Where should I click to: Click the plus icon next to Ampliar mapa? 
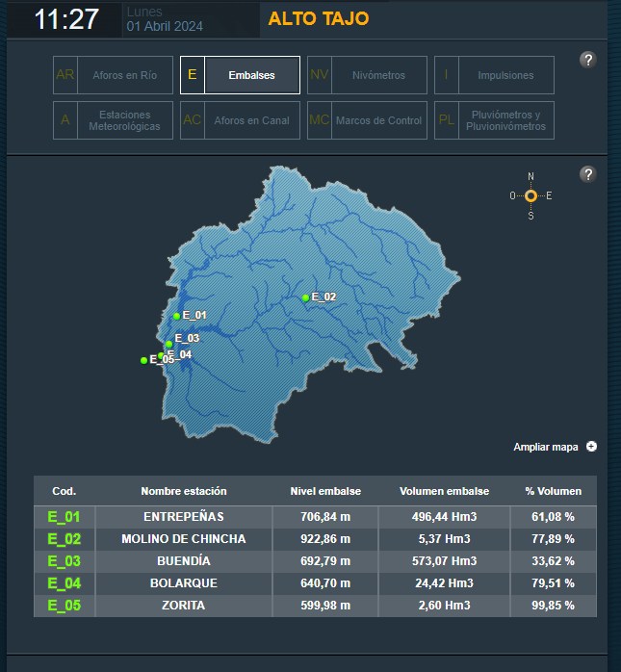pos(591,447)
